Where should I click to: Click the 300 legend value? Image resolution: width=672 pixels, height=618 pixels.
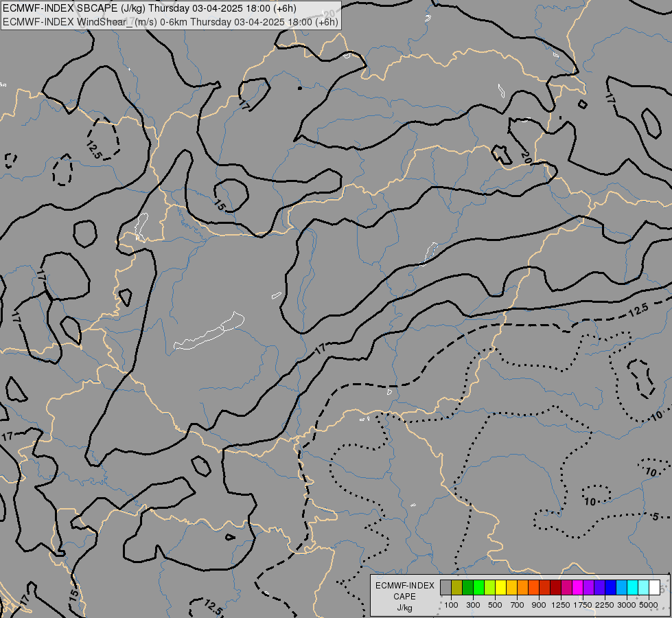point(473,605)
